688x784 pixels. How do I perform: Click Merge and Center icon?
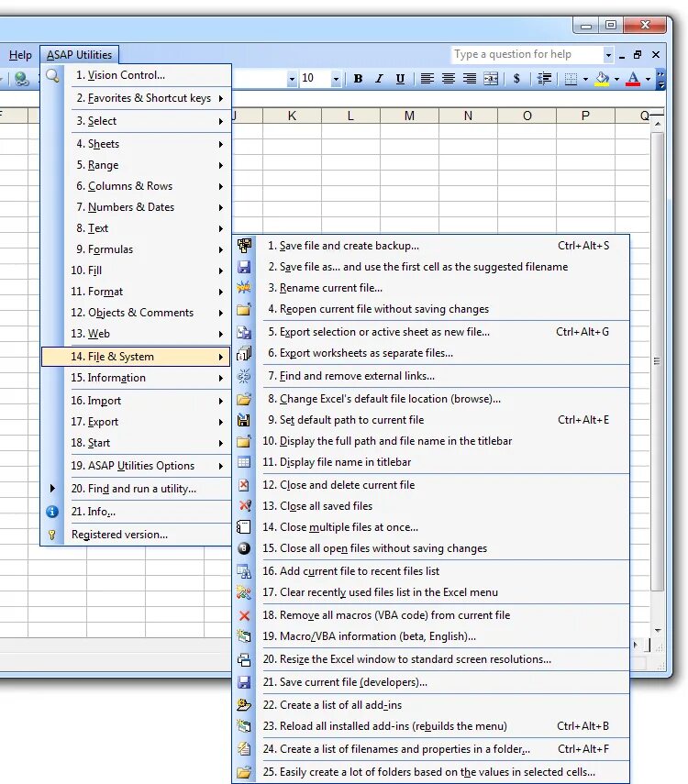[x=491, y=79]
